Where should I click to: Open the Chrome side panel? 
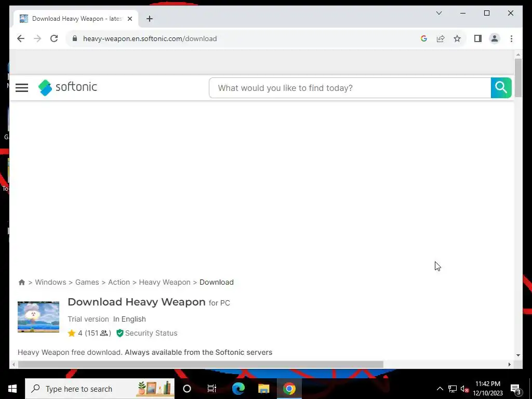478,38
